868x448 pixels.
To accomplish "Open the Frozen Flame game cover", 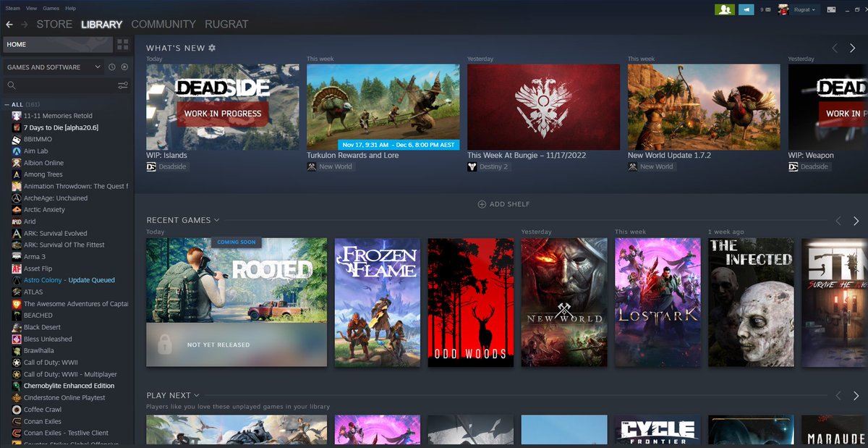I will coord(377,302).
